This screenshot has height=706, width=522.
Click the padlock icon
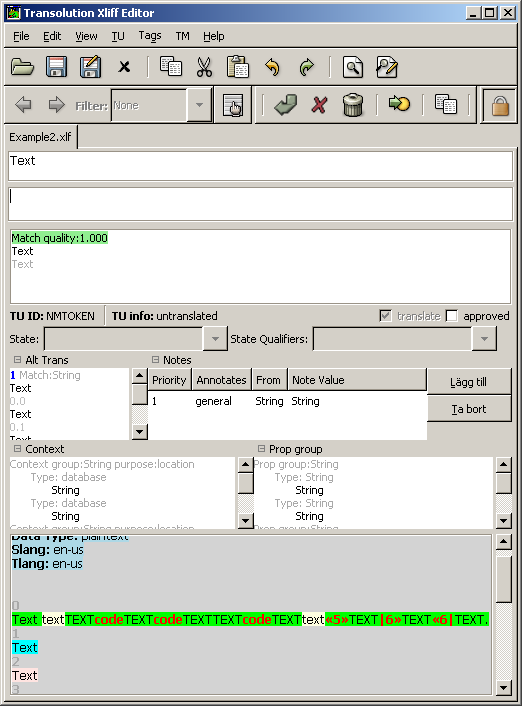coord(500,106)
